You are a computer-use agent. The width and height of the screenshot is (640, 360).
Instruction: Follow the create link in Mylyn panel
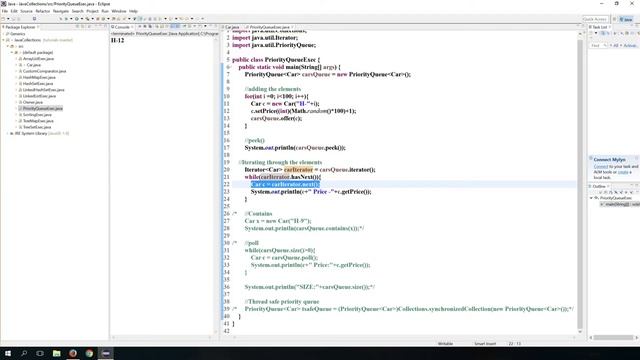(x=623, y=172)
